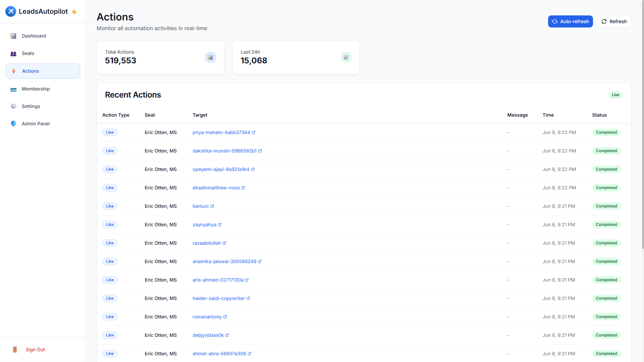The width and height of the screenshot is (644, 362).
Task: Open external link icon for aris-ahmed-02717130a
Action: coord(247,280)
